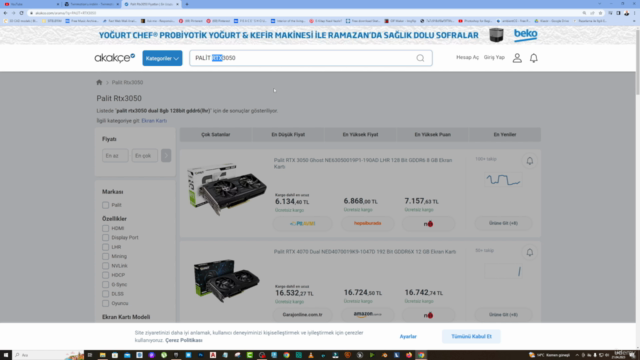Screen dimensions: 640x360
Task: Open amazon offer for RTX 4070
Action: click(x=367, y=315)
